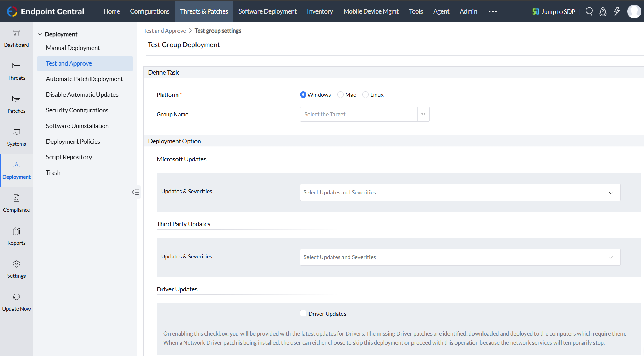
Task: Open the rocket quick-launch icon
Action: click(603, 11)
